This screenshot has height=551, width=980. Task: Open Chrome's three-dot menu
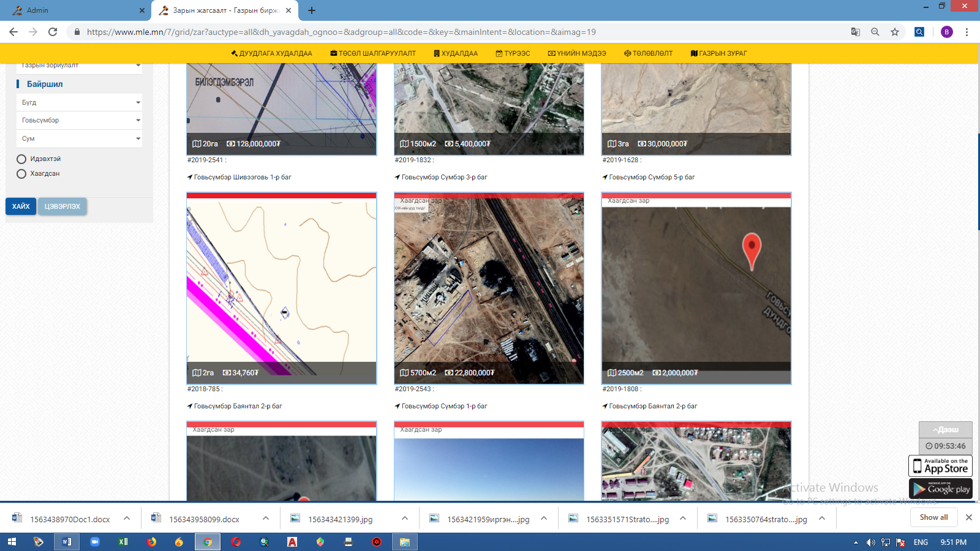tap(967, 32)
